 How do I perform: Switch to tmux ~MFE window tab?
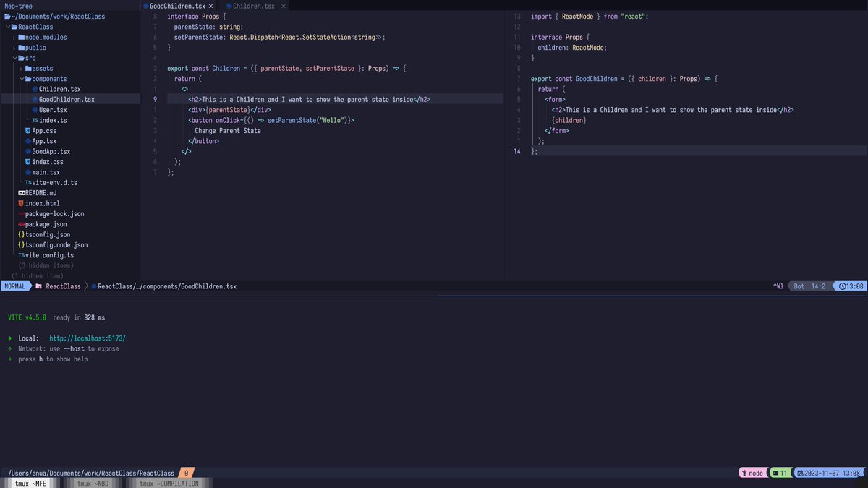tap(30, 484)
